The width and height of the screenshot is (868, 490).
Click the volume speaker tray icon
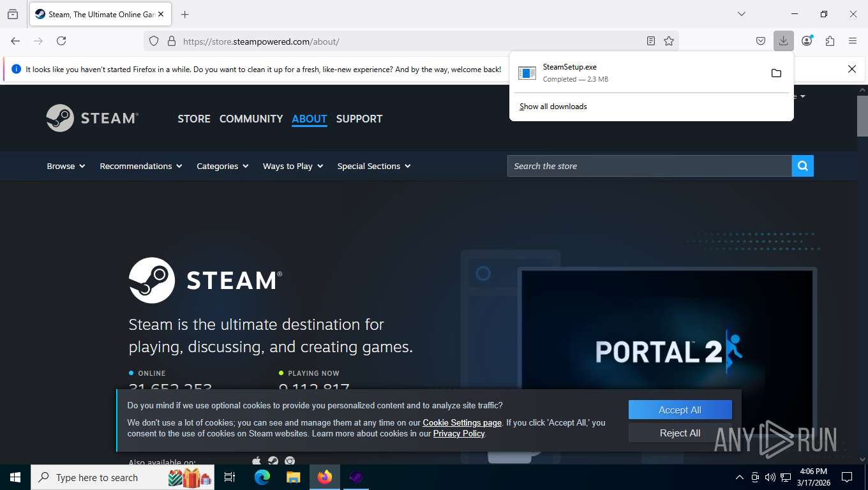770,477
